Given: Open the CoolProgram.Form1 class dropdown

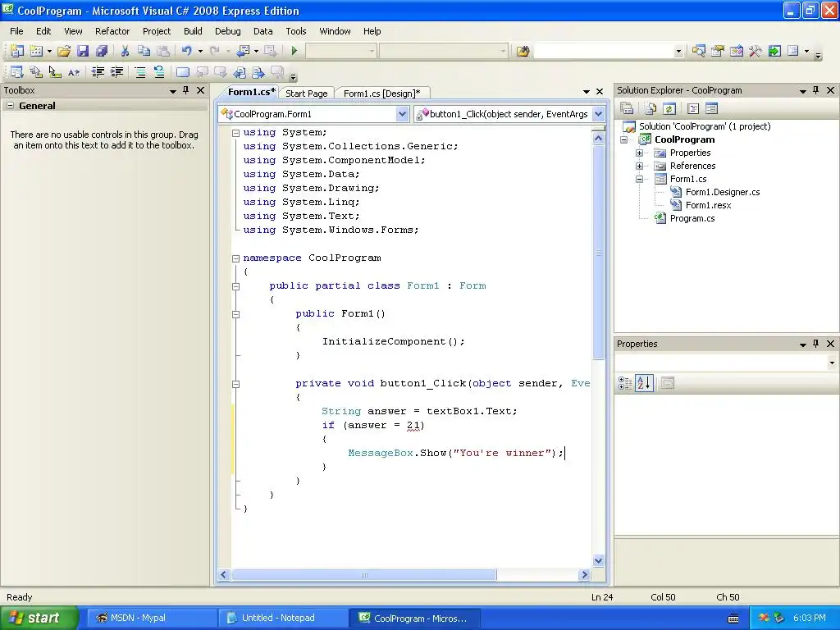Looking at the screenshot, I should pos(402,113).
